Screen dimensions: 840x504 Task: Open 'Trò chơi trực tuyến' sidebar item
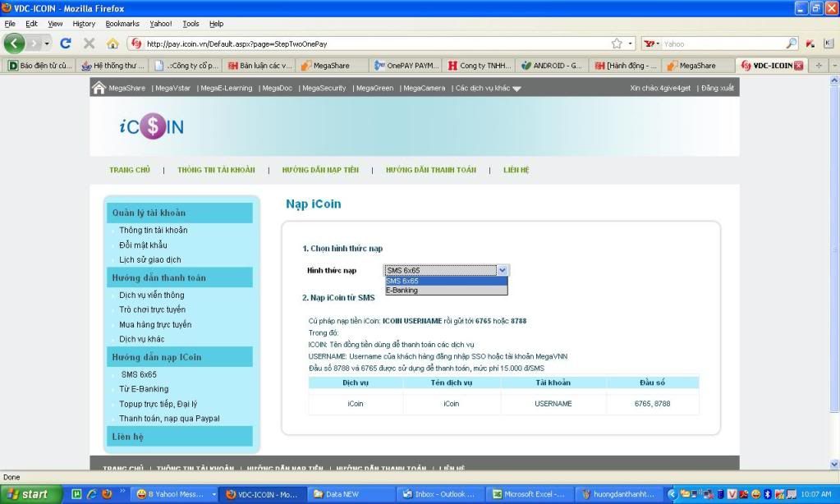pos(152,309)
